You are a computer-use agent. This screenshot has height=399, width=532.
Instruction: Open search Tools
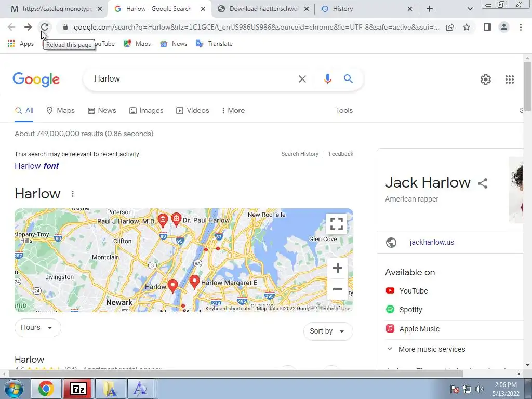344,110
